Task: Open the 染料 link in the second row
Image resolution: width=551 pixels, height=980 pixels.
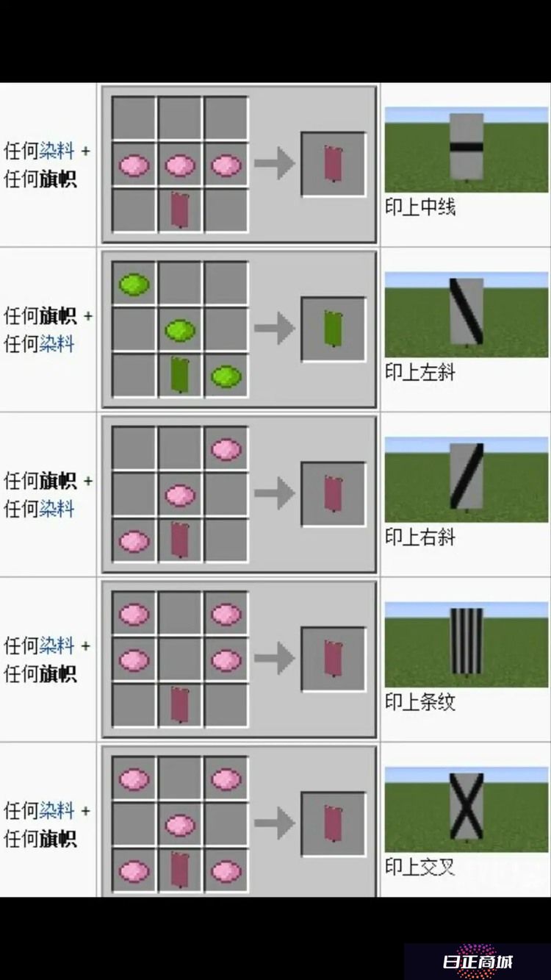Action: 57,343
